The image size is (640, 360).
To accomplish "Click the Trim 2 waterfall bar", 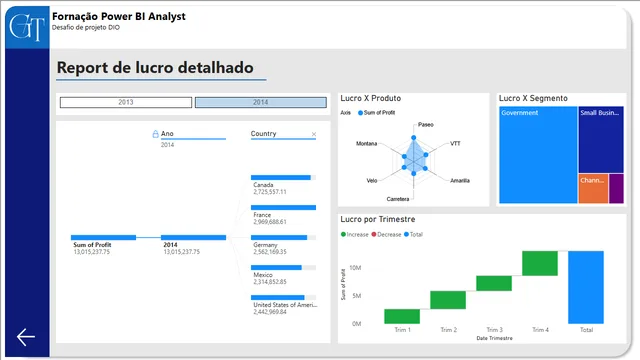I will point(448,300).
